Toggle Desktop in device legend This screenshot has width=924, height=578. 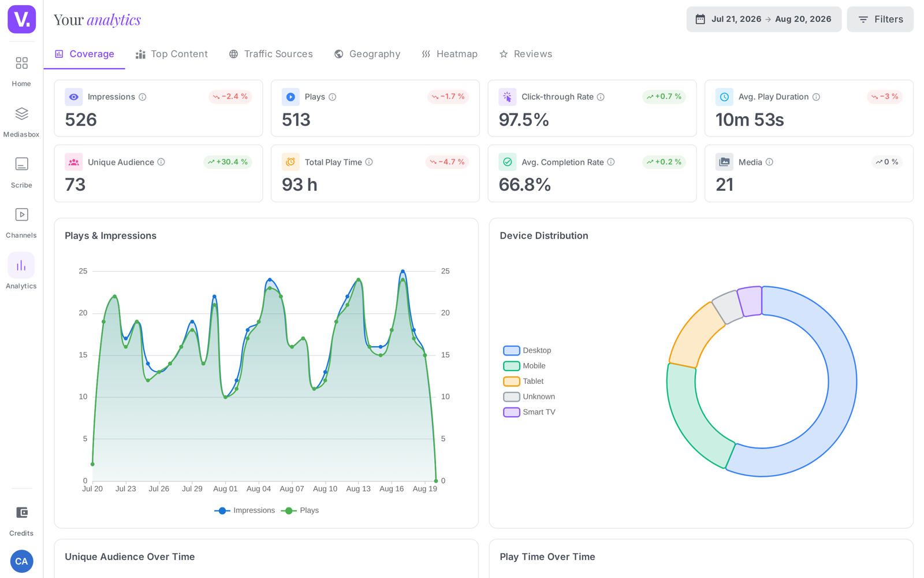tap(527, 350)
